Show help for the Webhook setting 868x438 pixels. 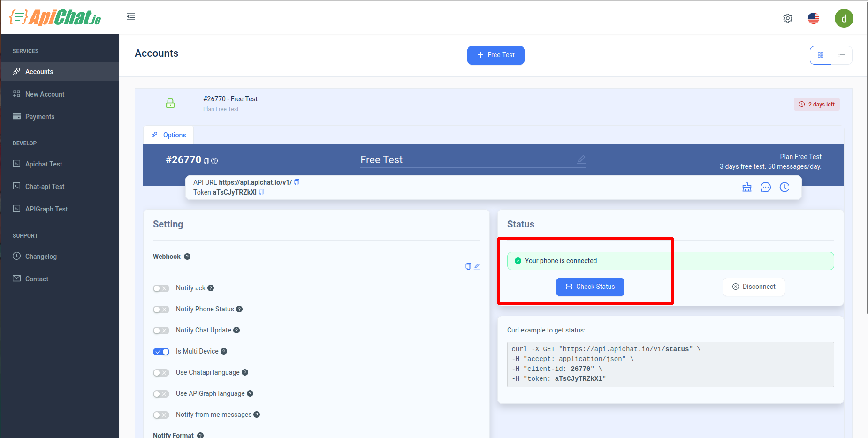click(187, 257)
